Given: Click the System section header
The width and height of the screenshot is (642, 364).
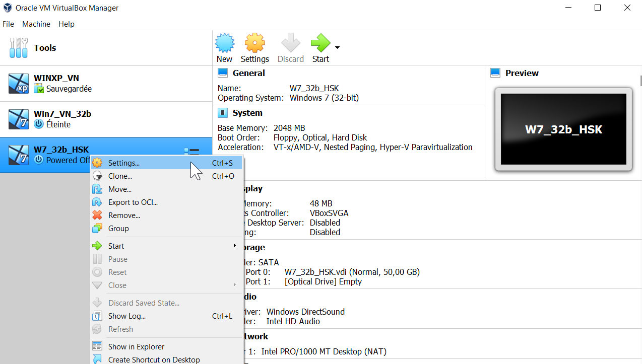Looking at the screenshot, I should [247, 113].
